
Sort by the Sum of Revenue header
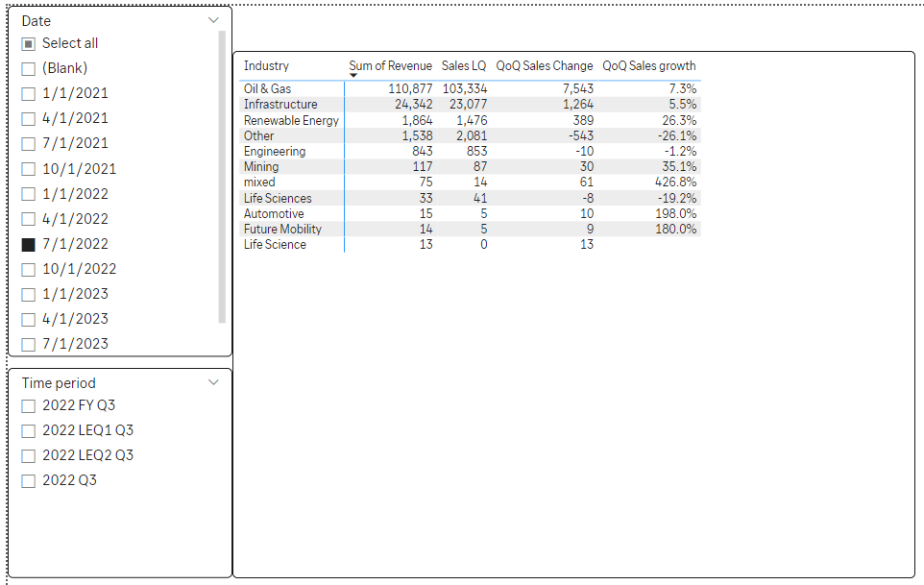coord(390,66)
